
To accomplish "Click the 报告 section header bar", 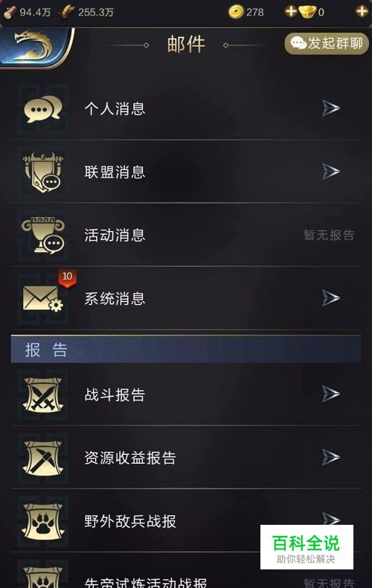I will (x=186, y=349).
